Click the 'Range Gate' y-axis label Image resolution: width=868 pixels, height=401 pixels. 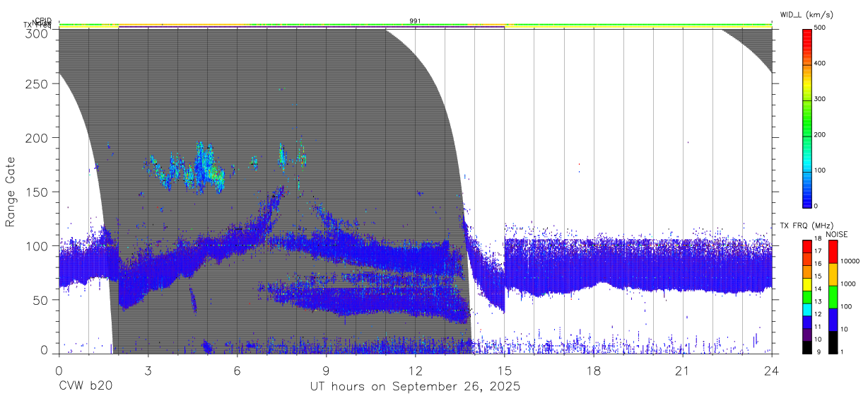[x=11, y=191]
